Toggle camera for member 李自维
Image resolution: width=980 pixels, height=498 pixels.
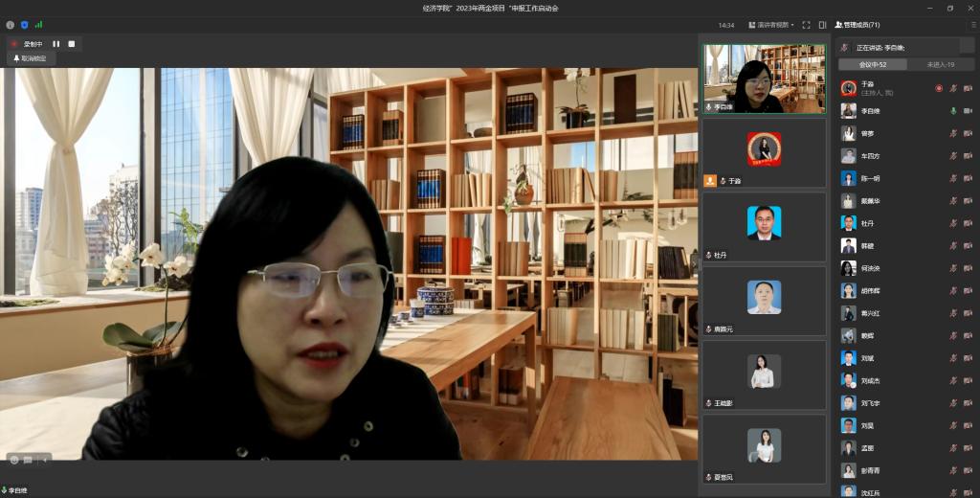click(968, 110)
